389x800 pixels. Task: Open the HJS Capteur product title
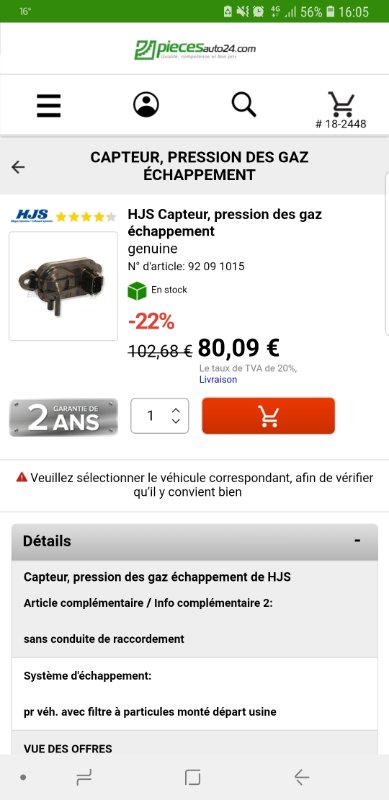pyautogui.click(x=225, y=223)
